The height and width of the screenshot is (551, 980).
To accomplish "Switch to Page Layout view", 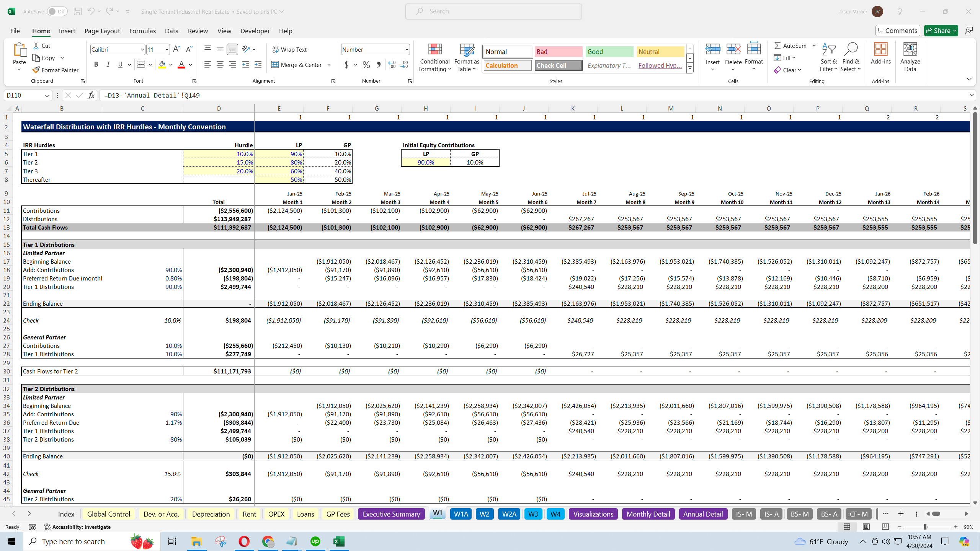I will click(866, 527).
